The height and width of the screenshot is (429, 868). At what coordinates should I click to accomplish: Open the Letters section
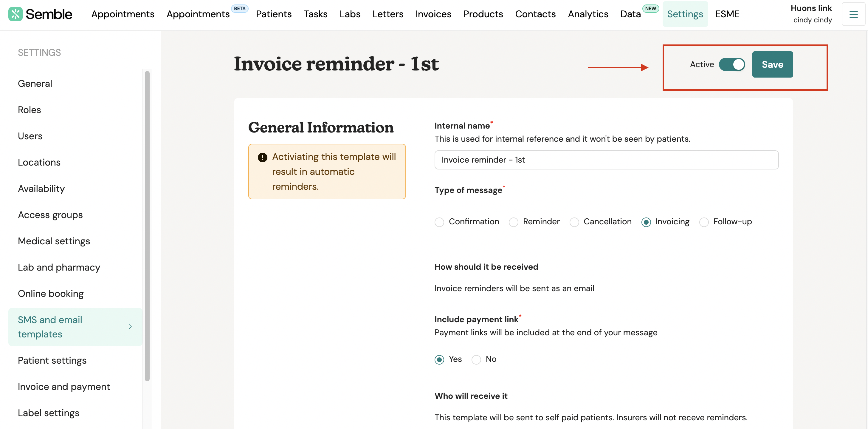point(388,14)
